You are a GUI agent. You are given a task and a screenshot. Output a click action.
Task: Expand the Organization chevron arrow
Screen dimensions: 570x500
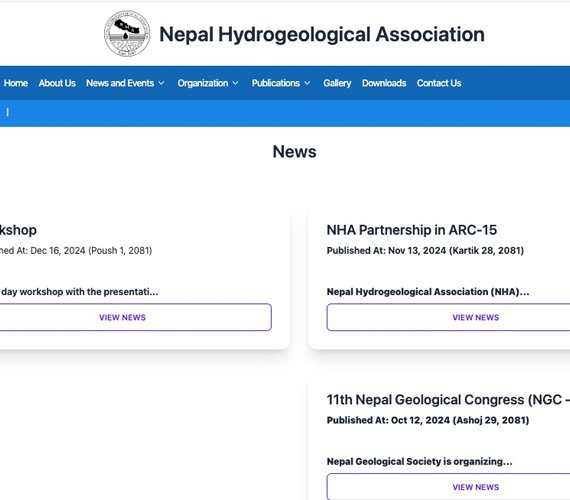[x=235, y=83]
